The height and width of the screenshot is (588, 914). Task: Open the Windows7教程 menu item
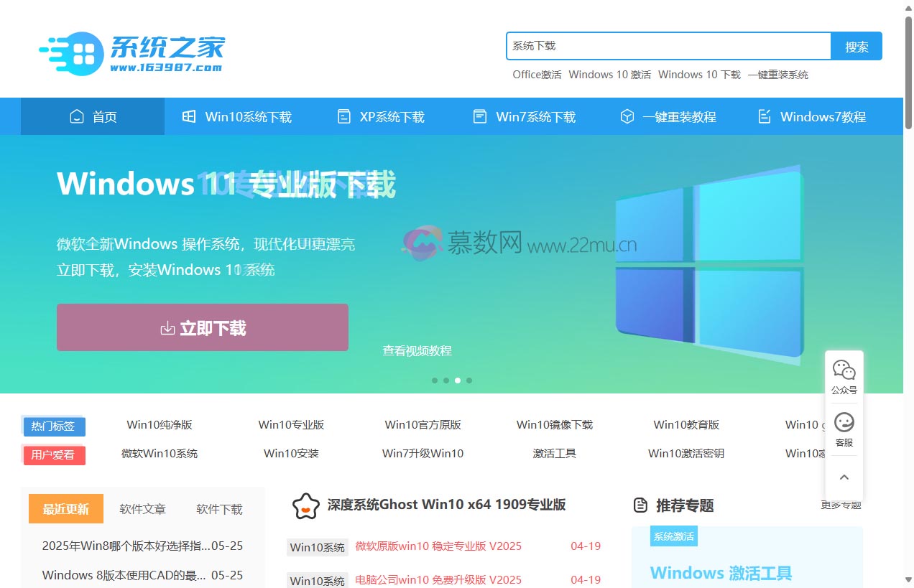pos(820,116)
